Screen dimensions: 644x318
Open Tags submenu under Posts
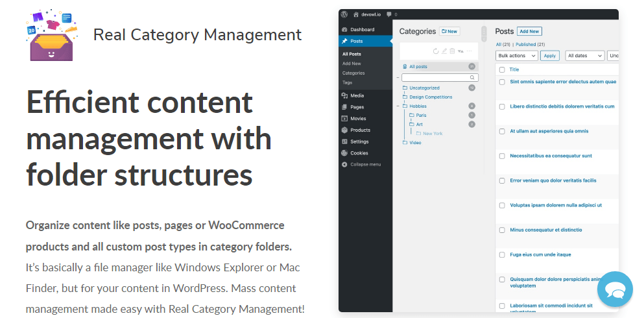(x=347, y=82)
